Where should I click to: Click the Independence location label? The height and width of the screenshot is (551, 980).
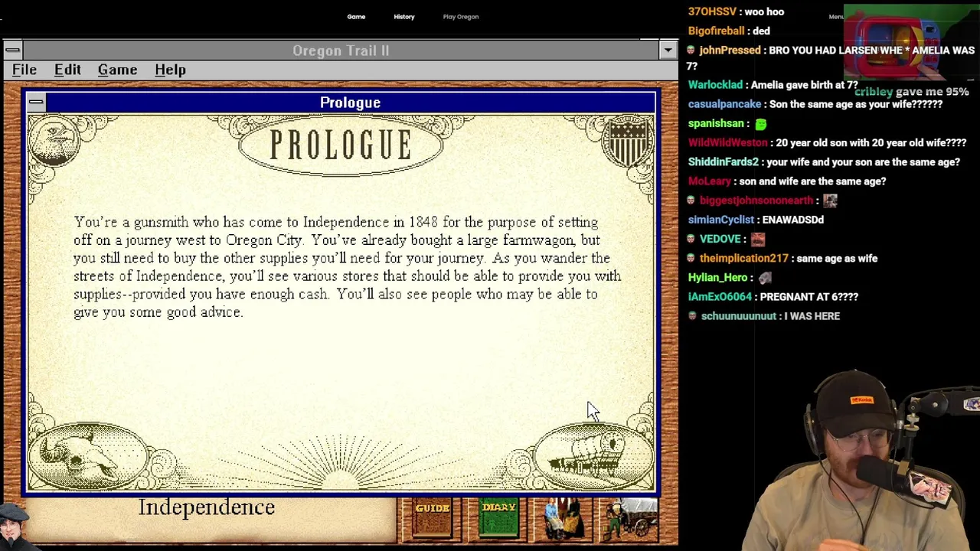click(207, 507)
